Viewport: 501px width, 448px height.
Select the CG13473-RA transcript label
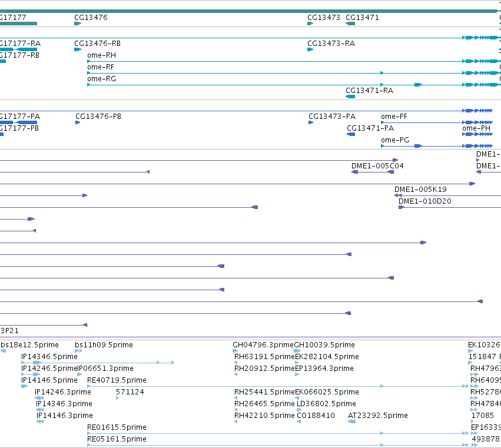point(331,44)
